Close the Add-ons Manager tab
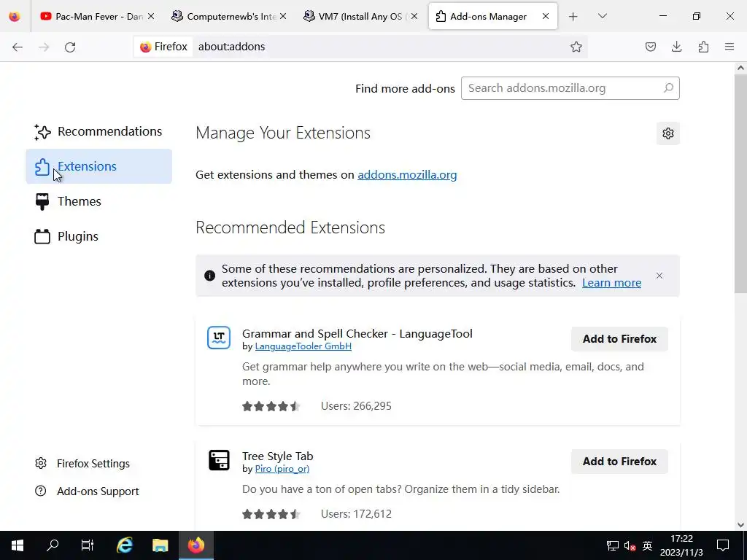This screenshot has height=560, width=747. (x=546, y=16)
